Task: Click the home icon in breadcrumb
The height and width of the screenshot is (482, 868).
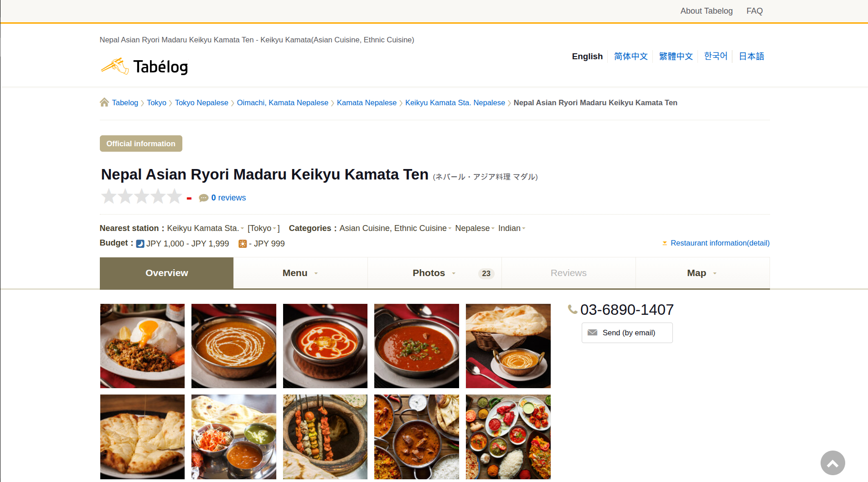Action: (x=104, y=103)
